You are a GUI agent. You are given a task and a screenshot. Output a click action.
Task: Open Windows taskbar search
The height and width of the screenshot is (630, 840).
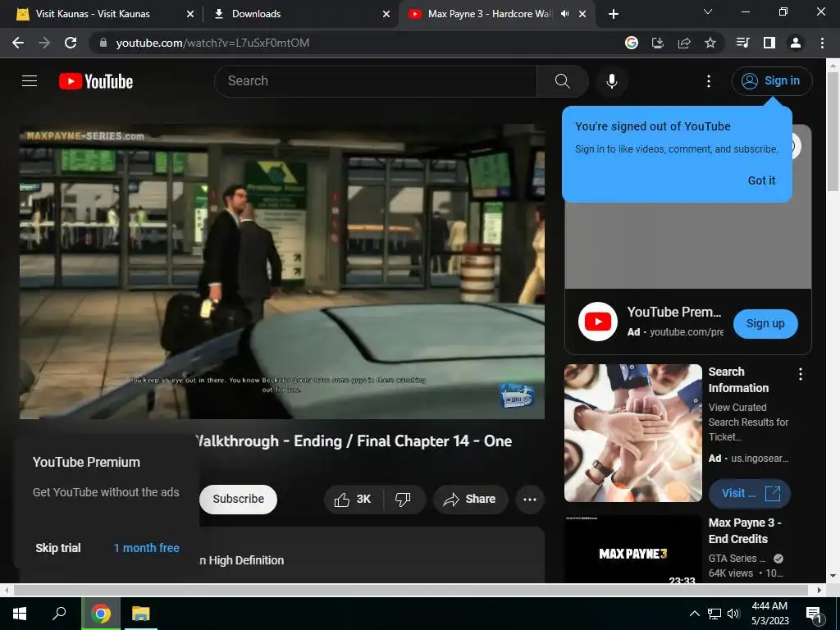point(59,614)
